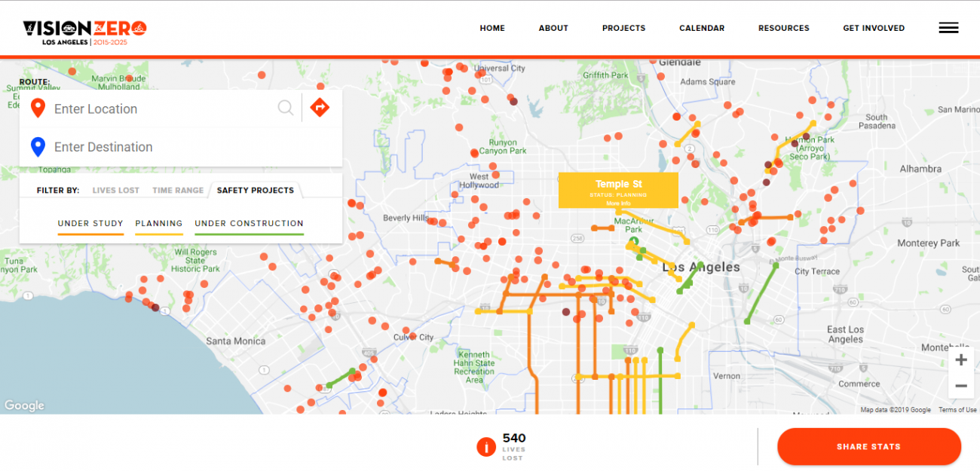The image size is (980, 471).
Task: Click the East Los Angeles map label
Action: pyautogui.click(x=845, y=335)
